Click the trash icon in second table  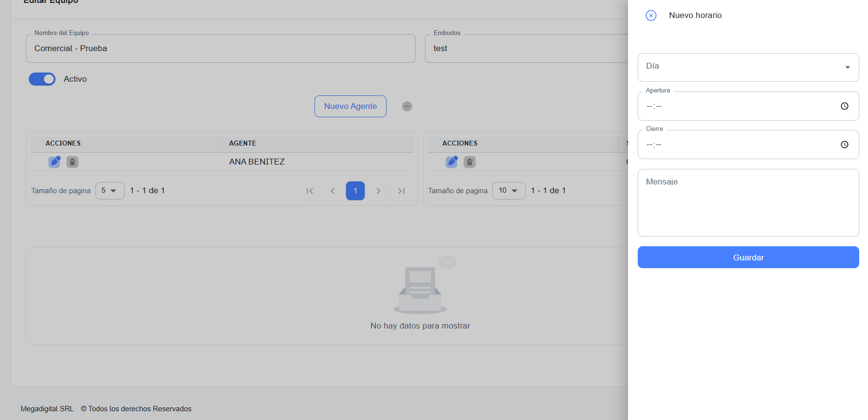point(469,162)
